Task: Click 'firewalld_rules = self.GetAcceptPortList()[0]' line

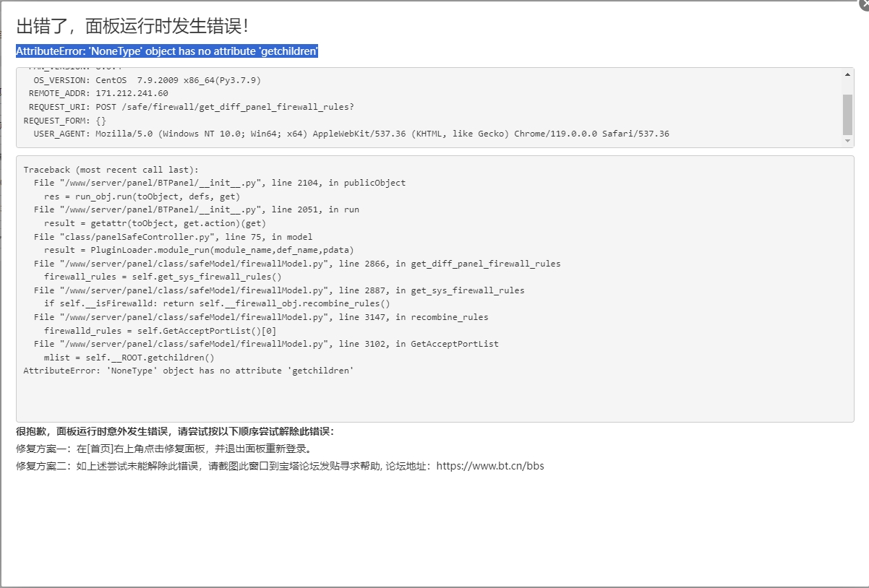Action: coord(160,331)
